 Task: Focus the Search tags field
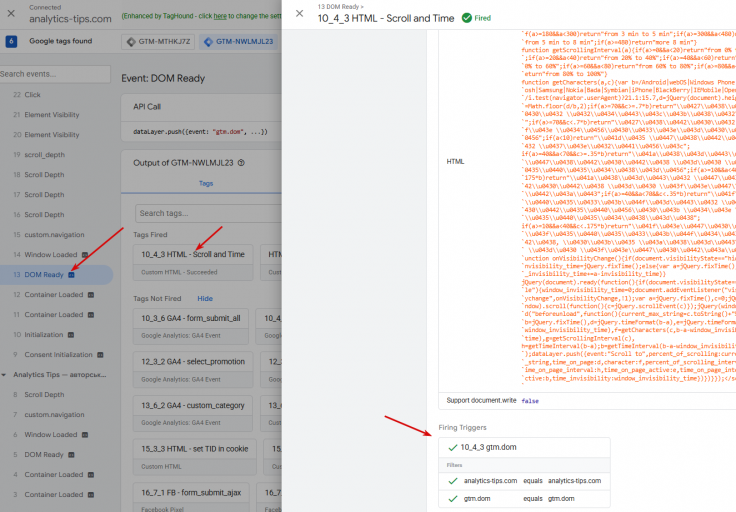point(208,213)
